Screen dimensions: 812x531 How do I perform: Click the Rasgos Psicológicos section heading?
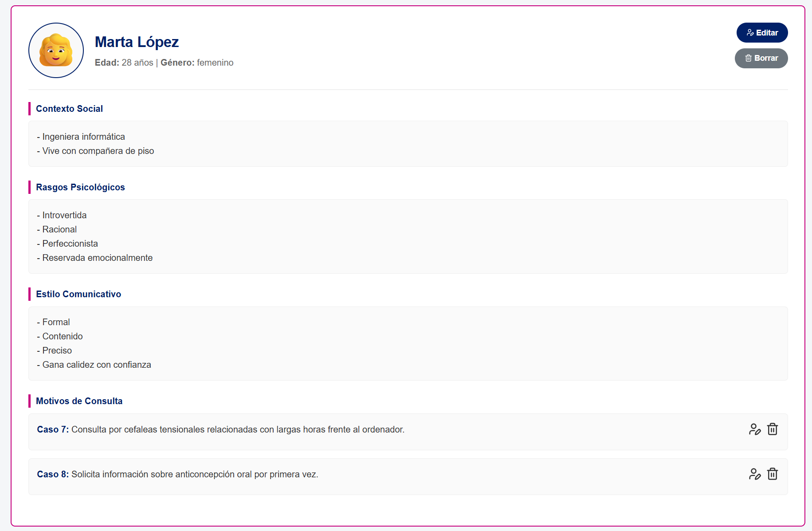pyautogui.click(x=80, y=187)
